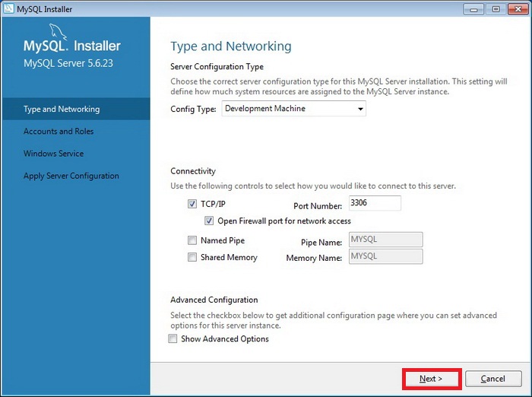This screenshot has height=397, width=532.
Task: Click the MySQL dolphin logo
Action: [x=58, y=32]
